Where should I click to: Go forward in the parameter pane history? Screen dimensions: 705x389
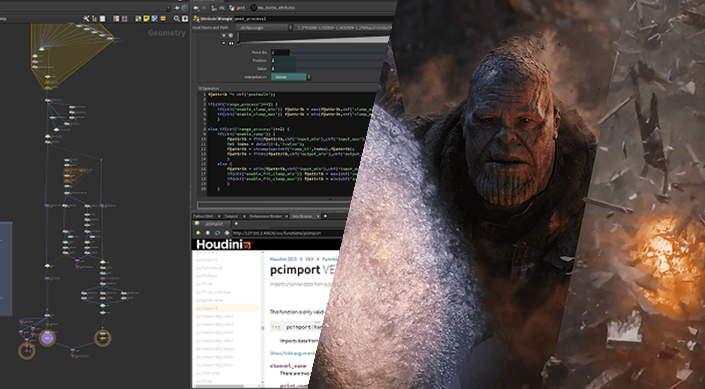tap(205, 8)
